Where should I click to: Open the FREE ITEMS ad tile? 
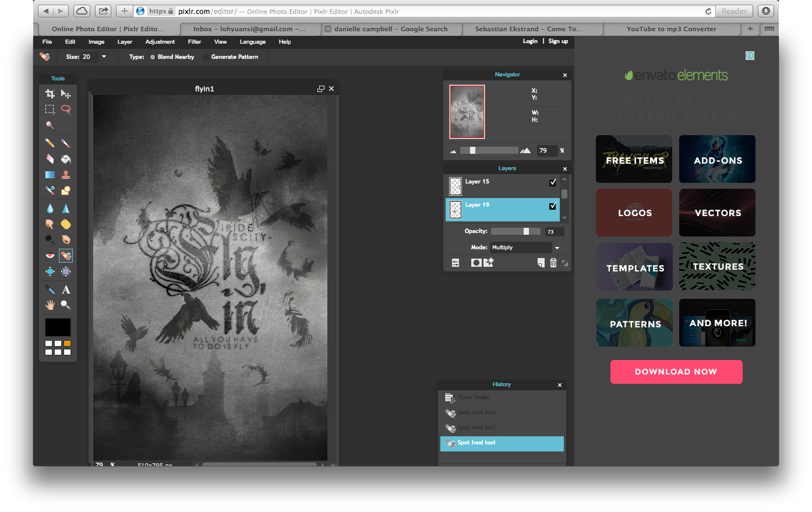634,159
